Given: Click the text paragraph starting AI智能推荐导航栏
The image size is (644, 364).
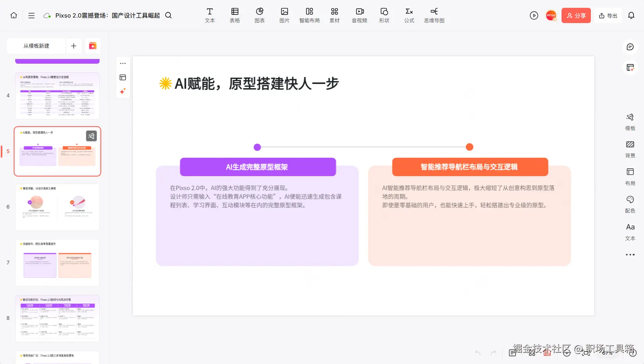Looking at the screenshot, I should pos(469,196).
